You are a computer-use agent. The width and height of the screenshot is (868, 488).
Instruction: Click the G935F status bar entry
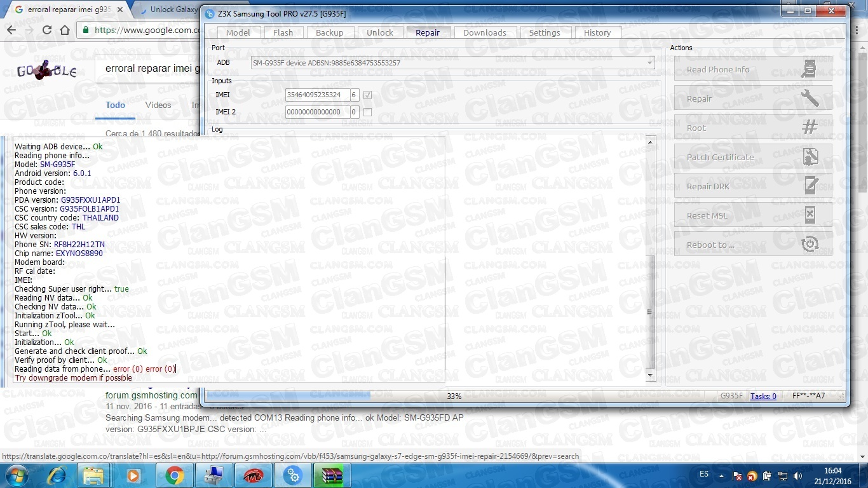731,396
